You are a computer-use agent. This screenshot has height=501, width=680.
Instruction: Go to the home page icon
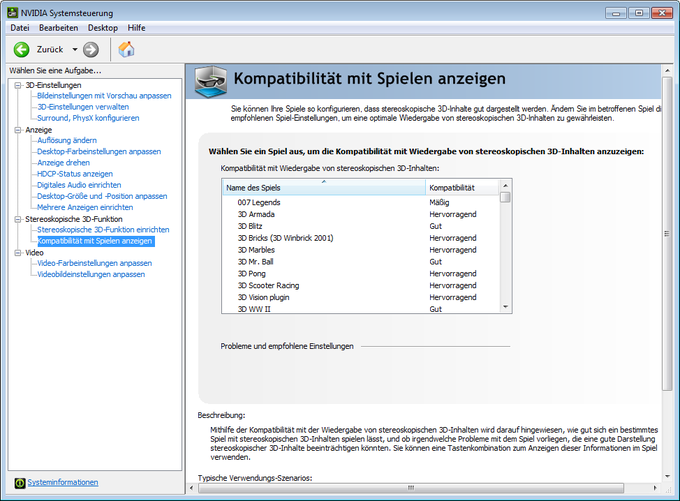point(126,49)
